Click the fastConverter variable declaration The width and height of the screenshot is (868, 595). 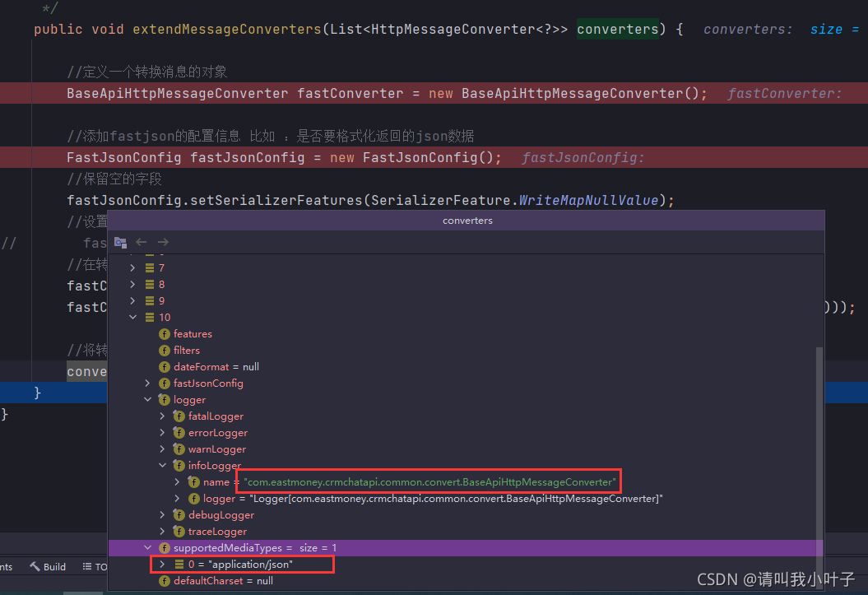click(350, 93)
